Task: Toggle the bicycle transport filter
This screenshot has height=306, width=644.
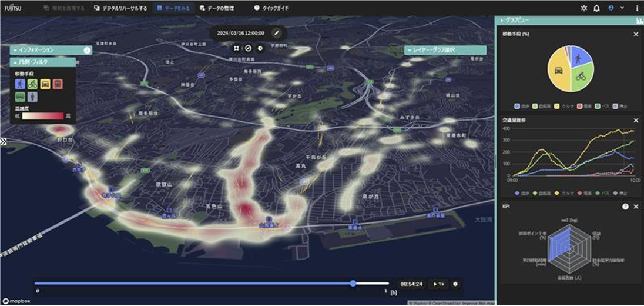Action: [x=33, y=84]
